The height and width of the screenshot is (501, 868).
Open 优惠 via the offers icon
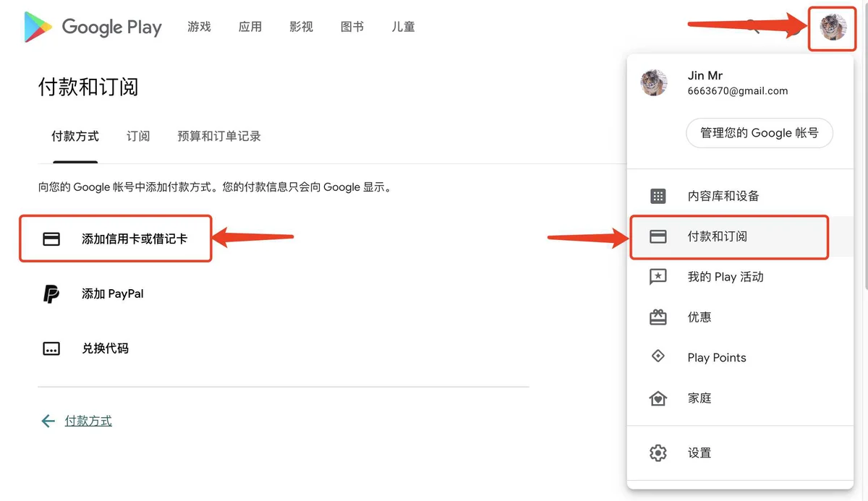point(658,317)
